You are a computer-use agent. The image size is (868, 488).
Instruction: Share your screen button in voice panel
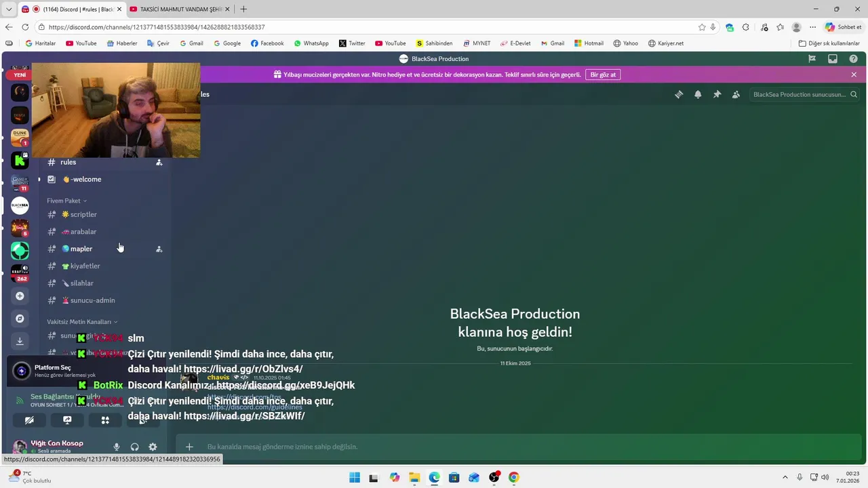coord(67,420)
